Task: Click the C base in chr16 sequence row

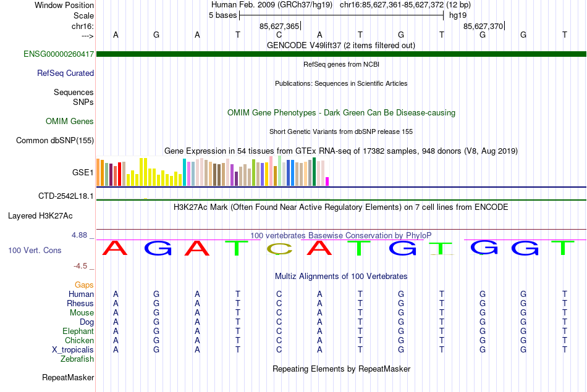Action: (279, 35)
